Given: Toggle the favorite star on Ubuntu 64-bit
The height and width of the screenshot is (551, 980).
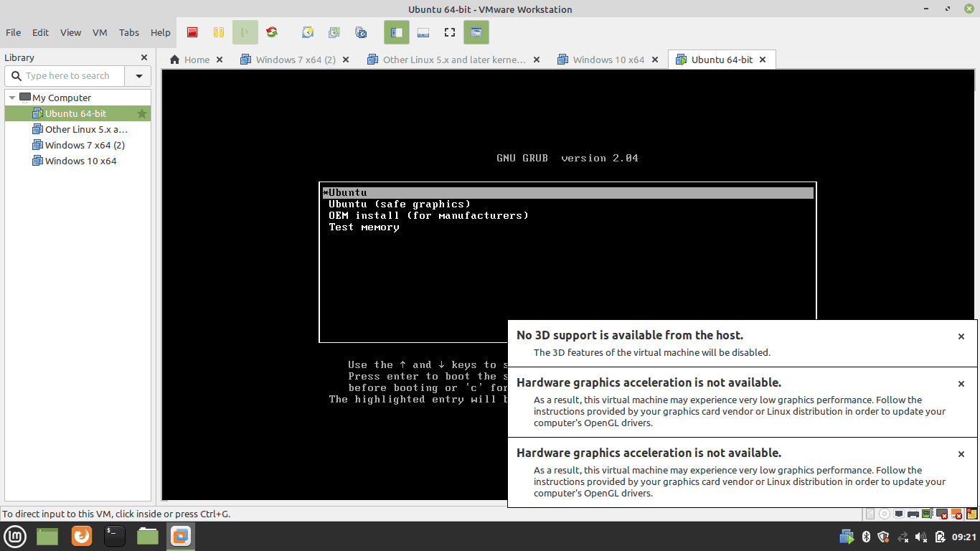Looking at the screenshot, I should [142, 113].
